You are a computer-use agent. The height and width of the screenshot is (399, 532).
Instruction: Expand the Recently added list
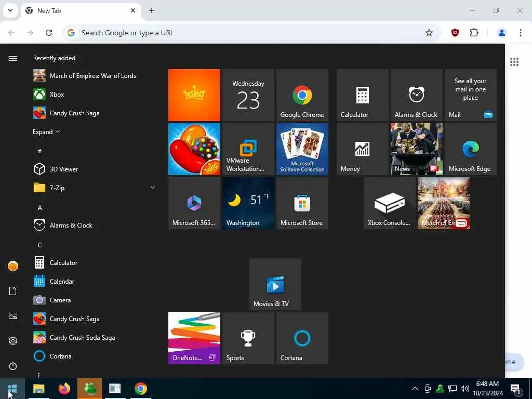(x=46, y=131)
